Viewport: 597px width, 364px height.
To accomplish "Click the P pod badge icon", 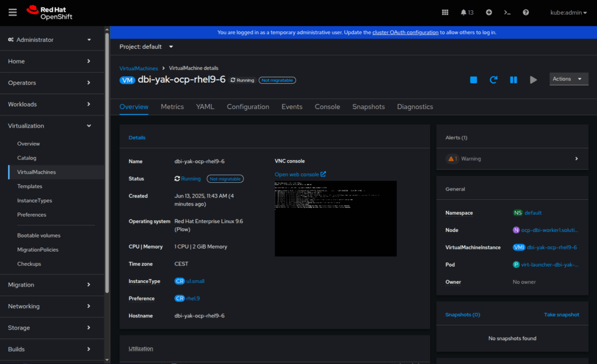I will pos(517,265).
